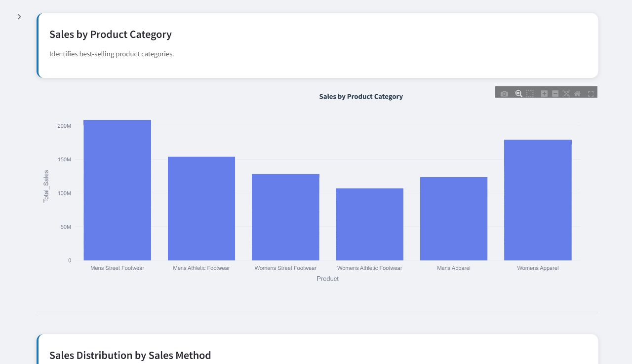Click 'Womens Street Footwear' axis label
The width and height of the screenshot is (632, 364).
click(285, 268)
